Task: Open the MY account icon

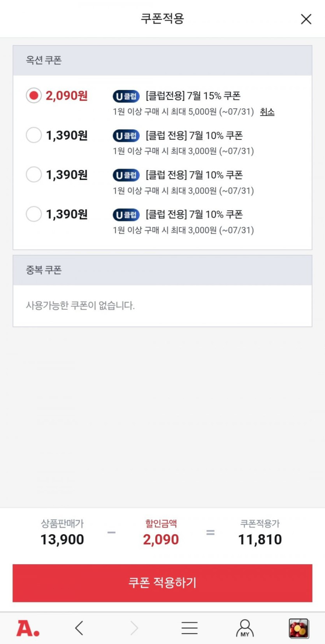Action: [245, 628]
